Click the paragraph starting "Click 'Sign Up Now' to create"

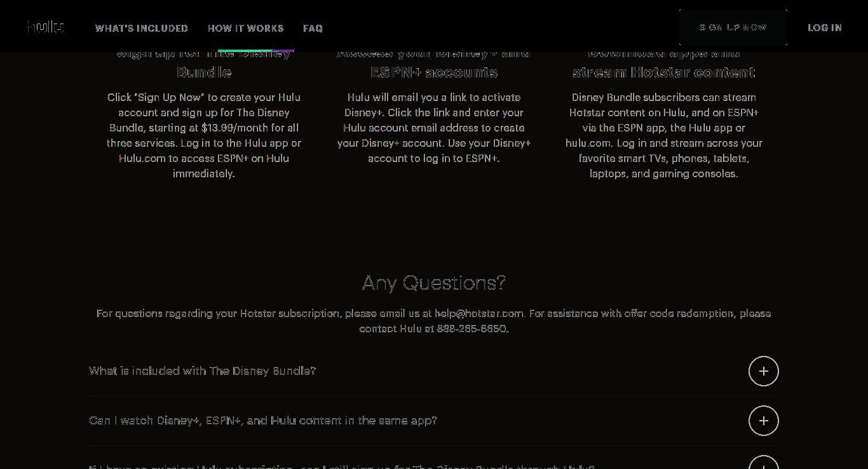coord(204,135)
